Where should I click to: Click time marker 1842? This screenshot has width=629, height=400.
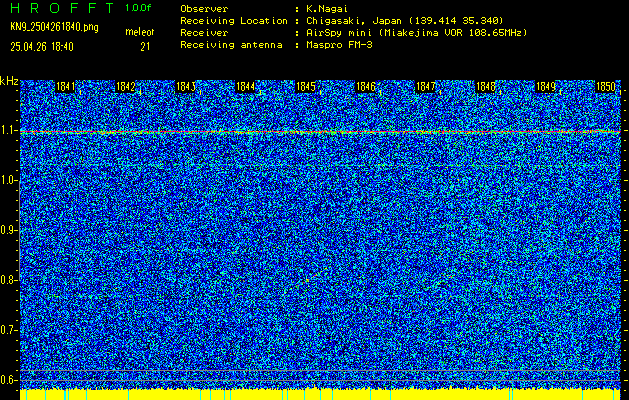[x=125, y=86]
